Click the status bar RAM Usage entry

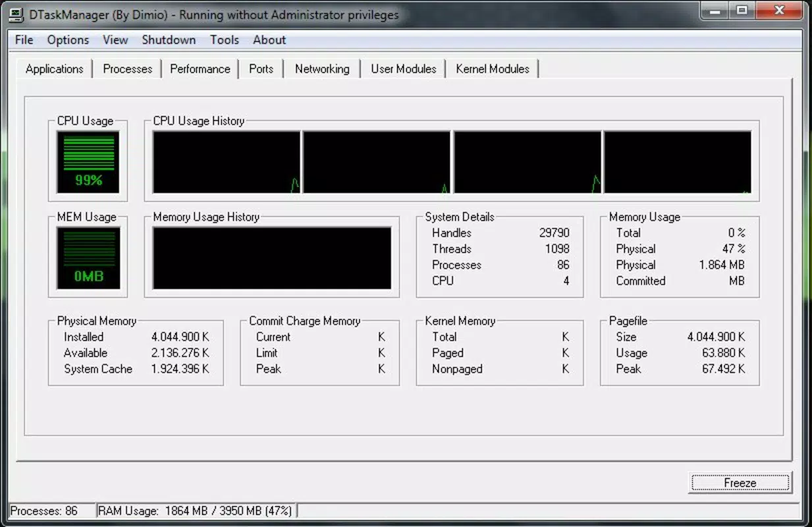(x=196, y=511)
